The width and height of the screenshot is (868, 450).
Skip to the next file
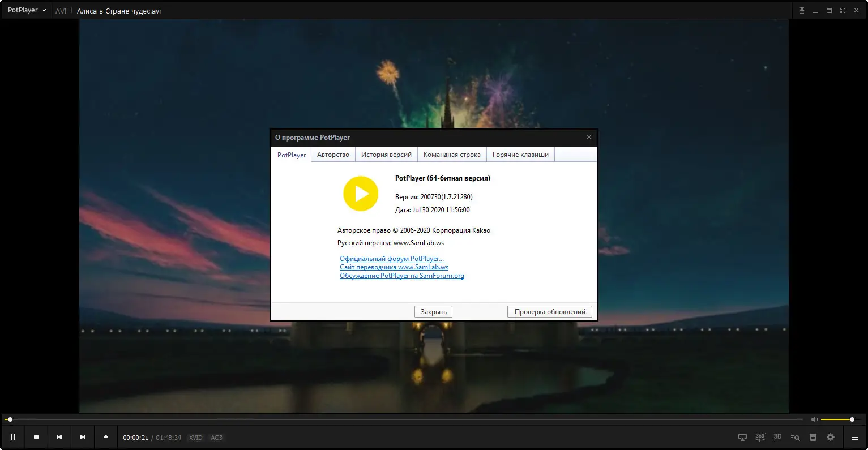[x=82, y=437]
